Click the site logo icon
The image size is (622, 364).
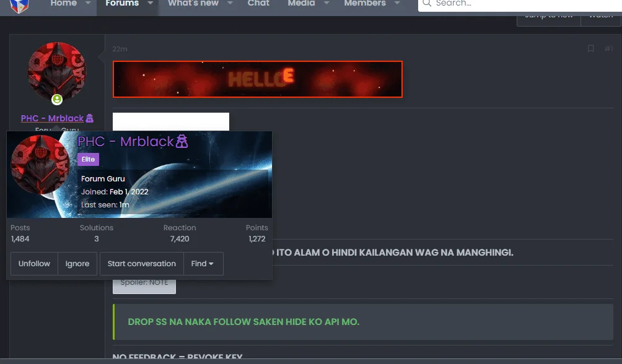click(x=19, y=6)
